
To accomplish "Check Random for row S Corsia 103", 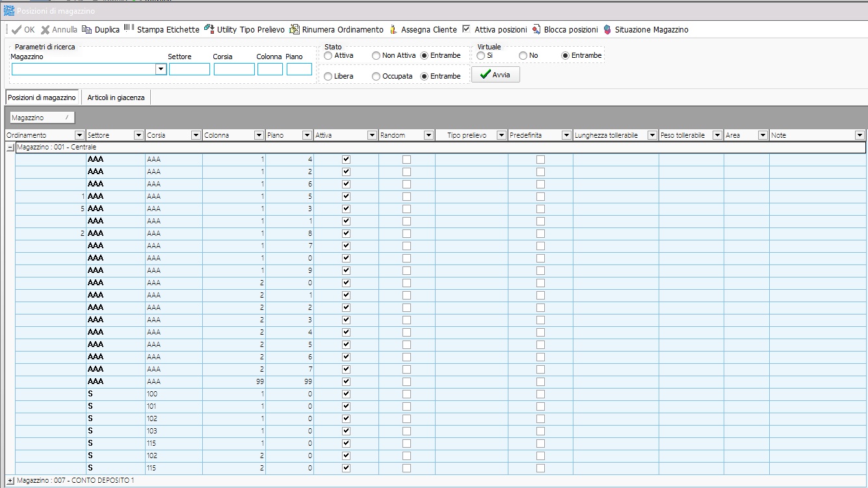I will (x=406, y=431).
